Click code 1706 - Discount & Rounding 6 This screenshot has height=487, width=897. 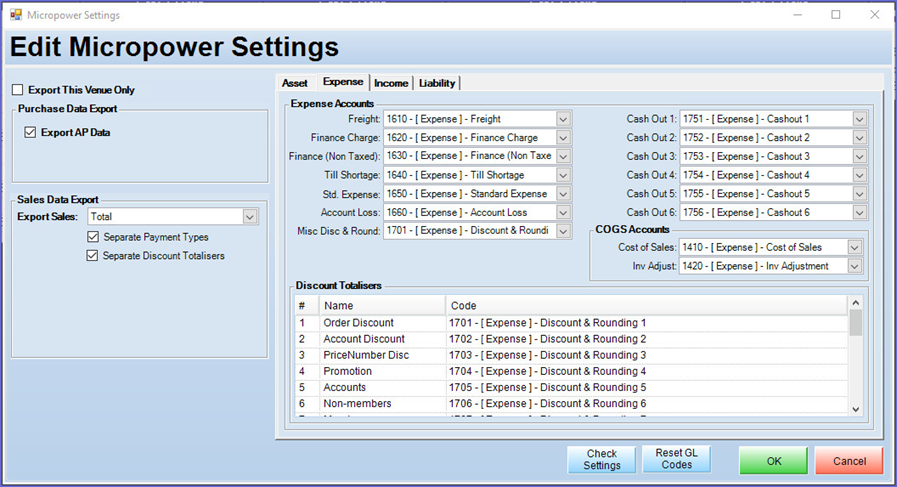(547, 403)
